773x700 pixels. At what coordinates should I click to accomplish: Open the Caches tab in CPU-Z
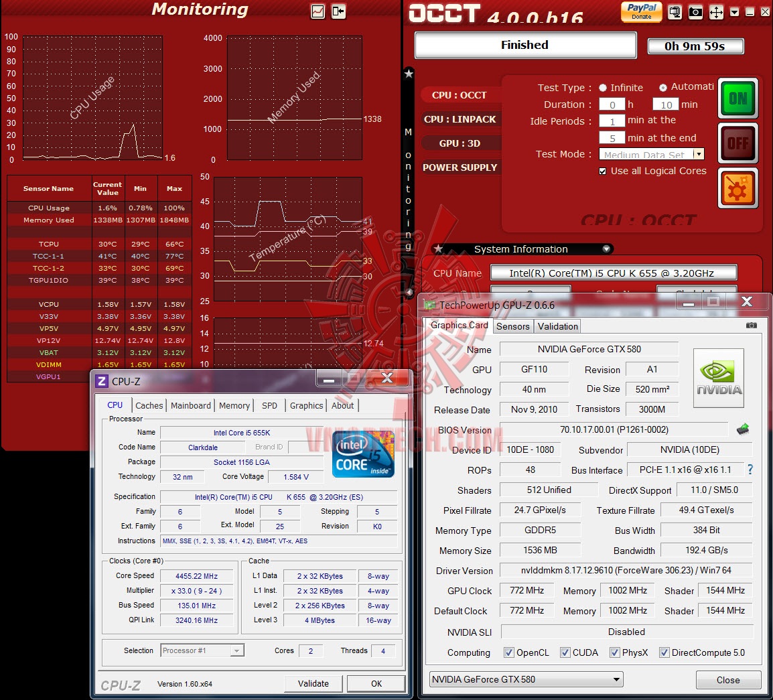pos(149,405)
